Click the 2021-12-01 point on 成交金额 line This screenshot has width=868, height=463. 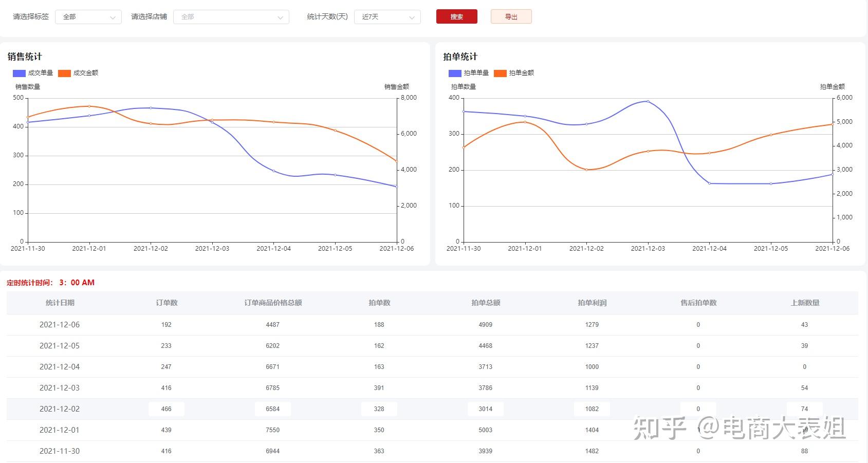[x=89, y=106]
